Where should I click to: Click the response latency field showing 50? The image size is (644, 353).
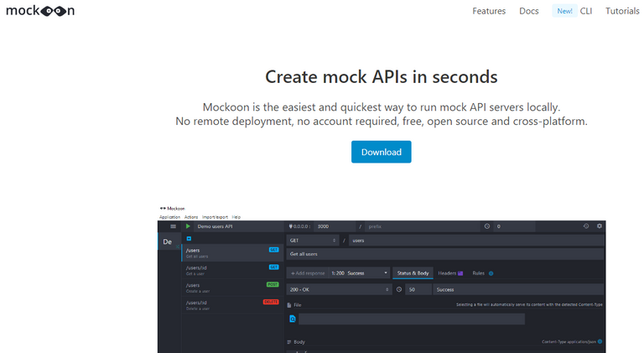tap(418, 289)
